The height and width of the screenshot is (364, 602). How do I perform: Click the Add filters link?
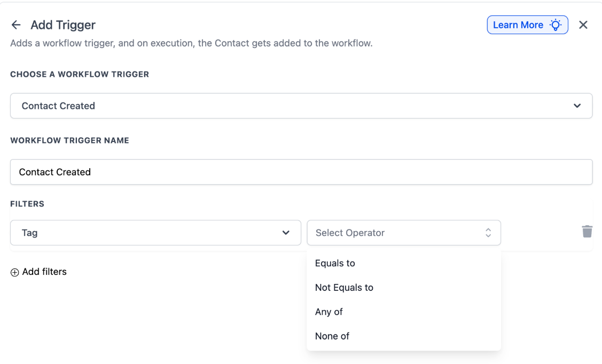tap(44, 272)
